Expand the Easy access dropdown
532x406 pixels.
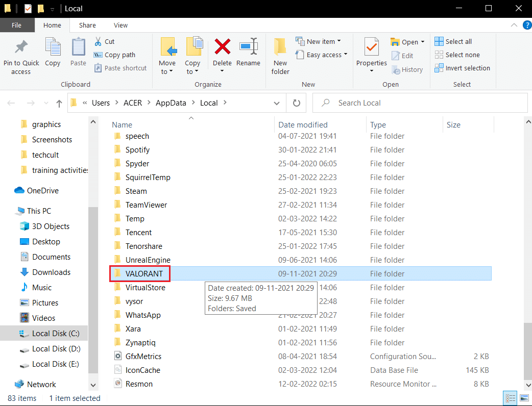[x=346, y=54]
